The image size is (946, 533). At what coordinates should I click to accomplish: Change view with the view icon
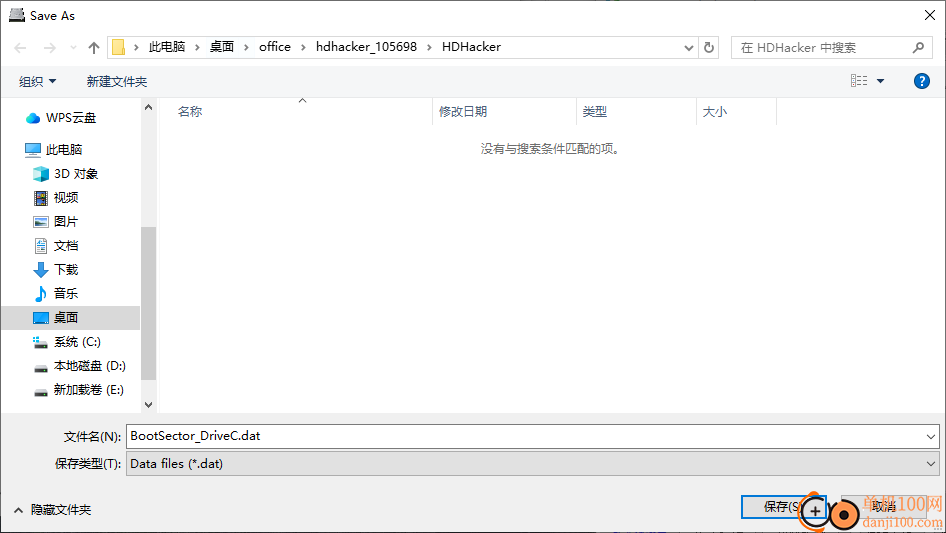pos(859,81)
